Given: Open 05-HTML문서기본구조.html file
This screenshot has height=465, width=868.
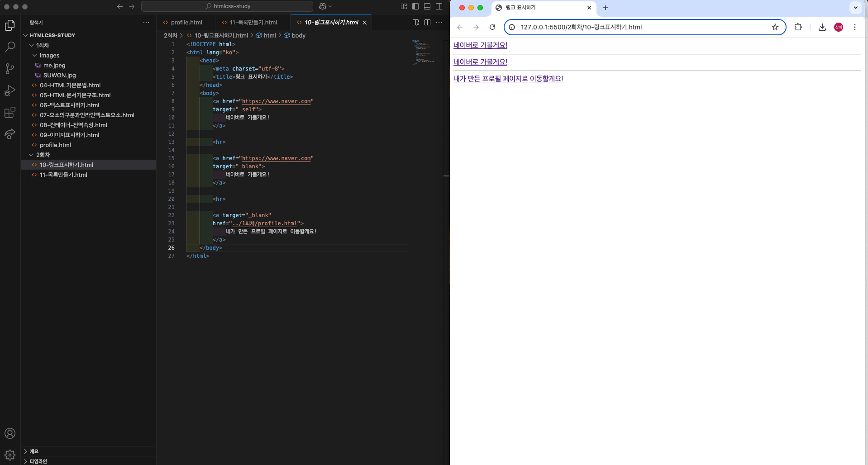Looking at the screenshot, I should coord(88,95).
